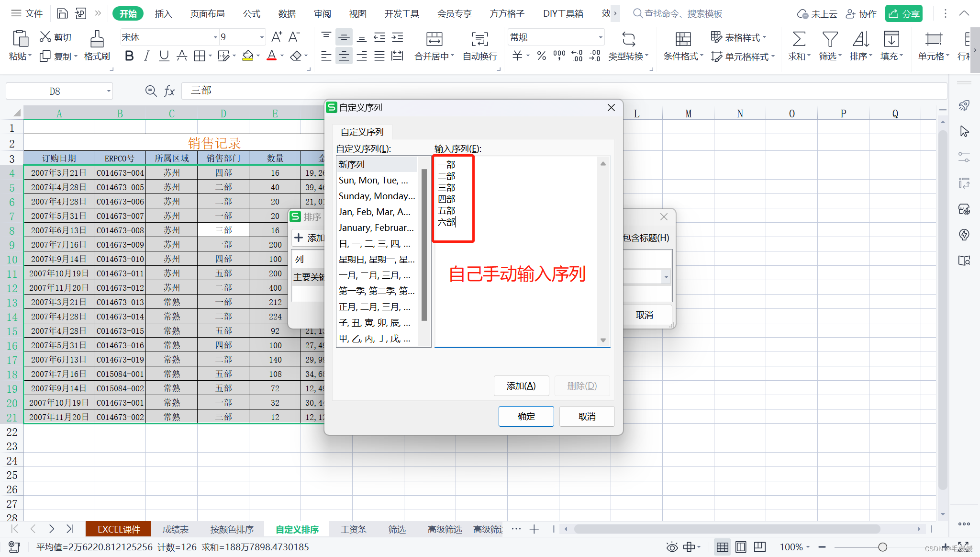Toggle bold formatting button
This screenshot has height=557, width=980.
coord(129,56)
